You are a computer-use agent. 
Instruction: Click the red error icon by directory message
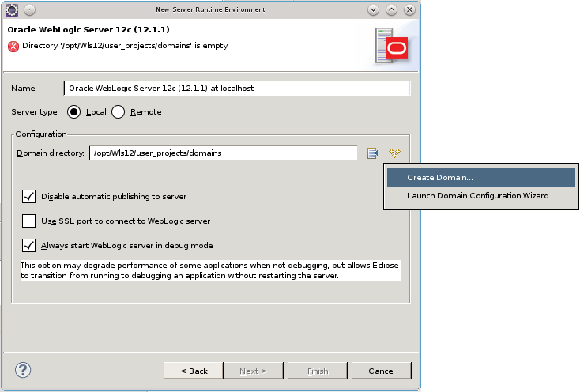(13, 46)
